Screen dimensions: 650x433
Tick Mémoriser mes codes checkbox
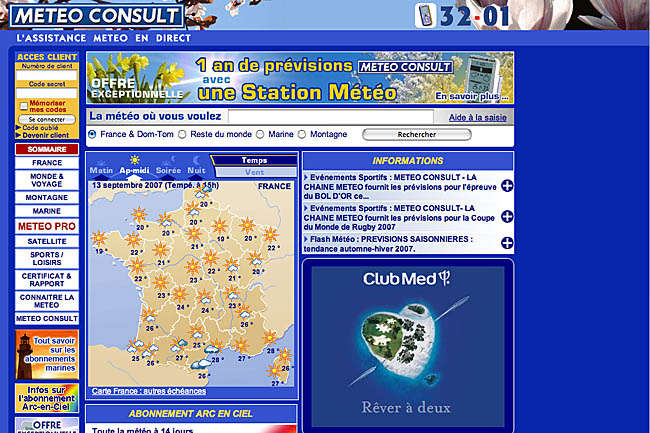pyautogui.click(x=24, y=106)
